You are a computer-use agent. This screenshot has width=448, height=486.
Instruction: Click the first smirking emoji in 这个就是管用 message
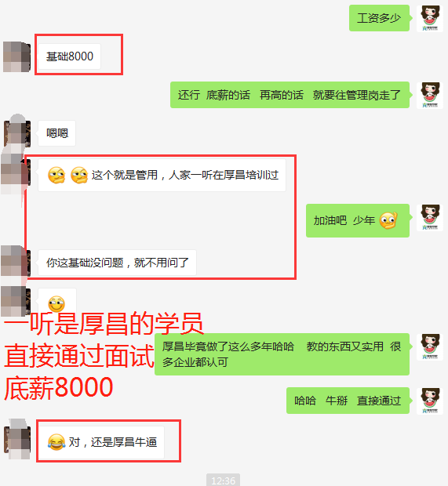(56, 175)
